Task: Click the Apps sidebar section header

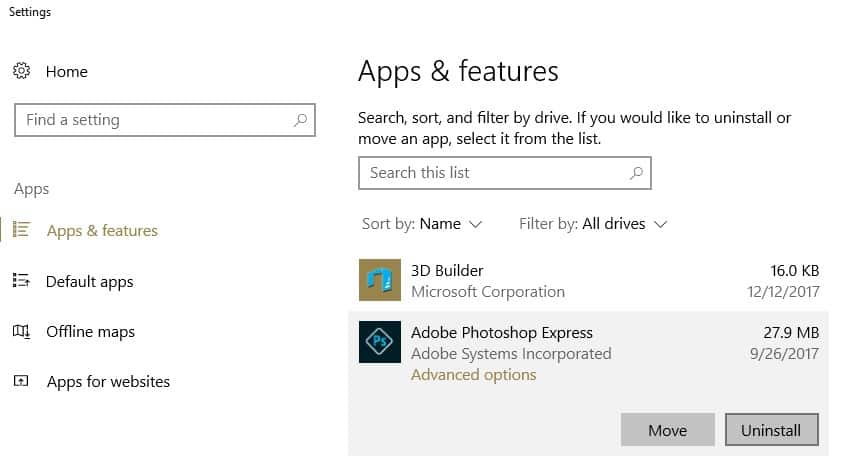Action: pyautogui.click(x=32, y=189)
